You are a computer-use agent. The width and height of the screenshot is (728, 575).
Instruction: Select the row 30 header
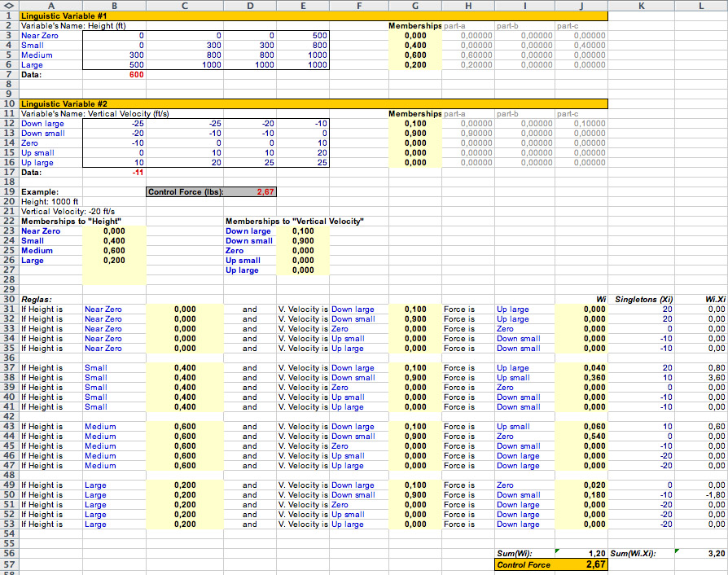pos(9,299)
